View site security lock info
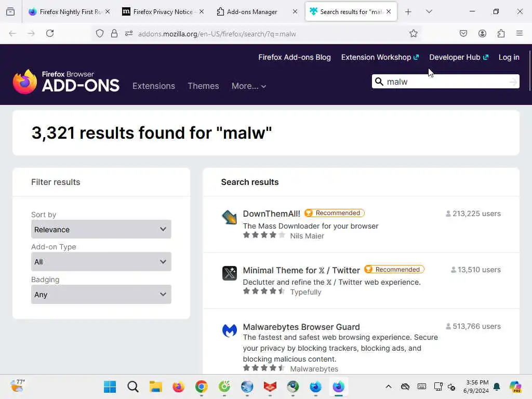The image size is (532, 399). point(114,33)
